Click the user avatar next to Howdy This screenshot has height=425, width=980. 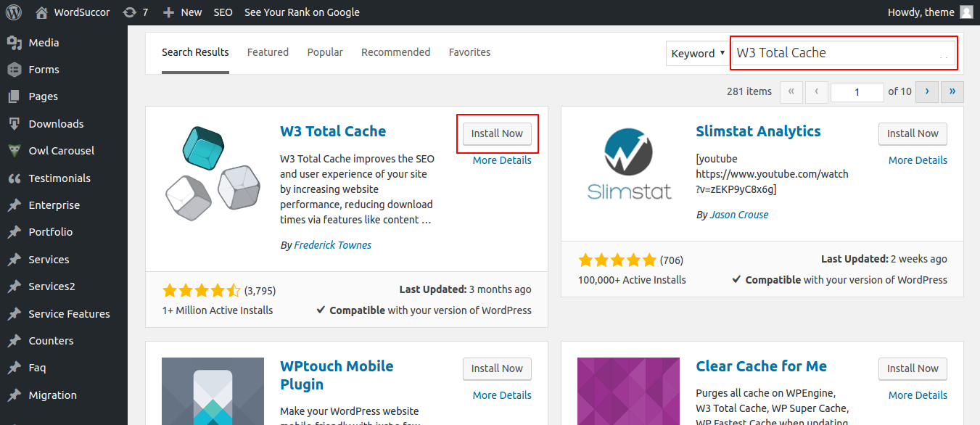tap(966, 12)
